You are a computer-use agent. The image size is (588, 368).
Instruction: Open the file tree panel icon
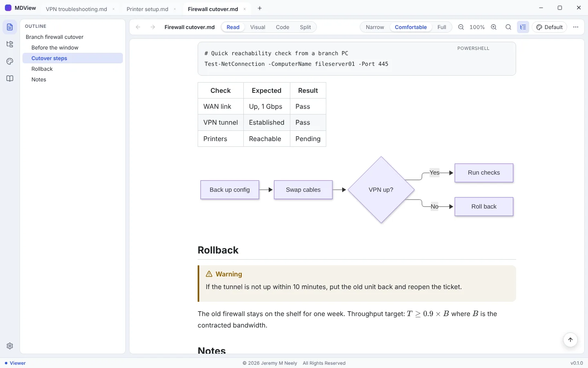(10, 45)
